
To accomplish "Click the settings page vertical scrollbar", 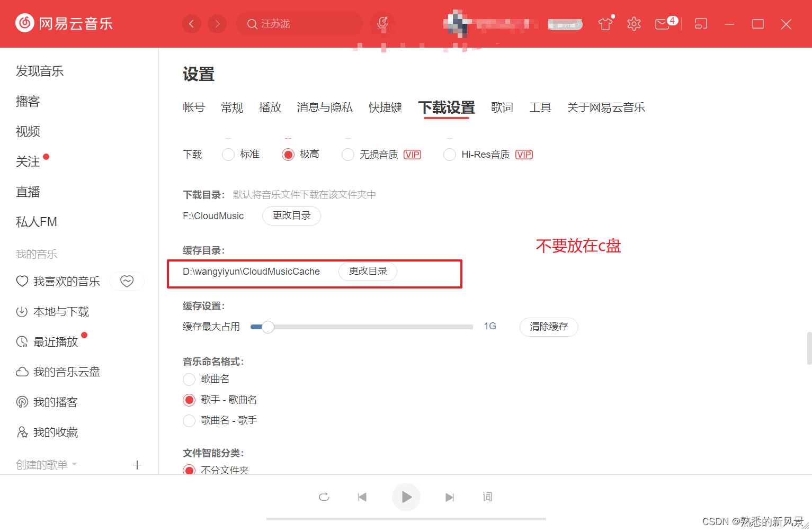I will 809,348.
